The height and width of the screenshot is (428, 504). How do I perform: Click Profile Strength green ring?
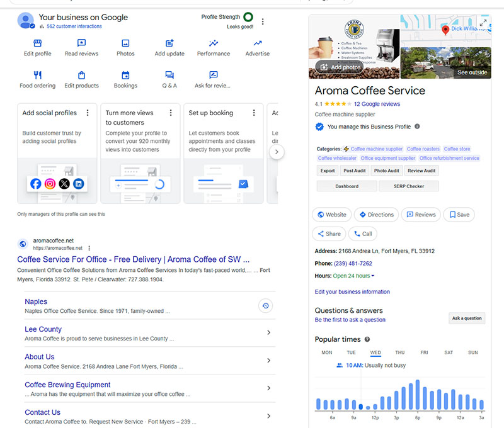(x=248, y=17)
